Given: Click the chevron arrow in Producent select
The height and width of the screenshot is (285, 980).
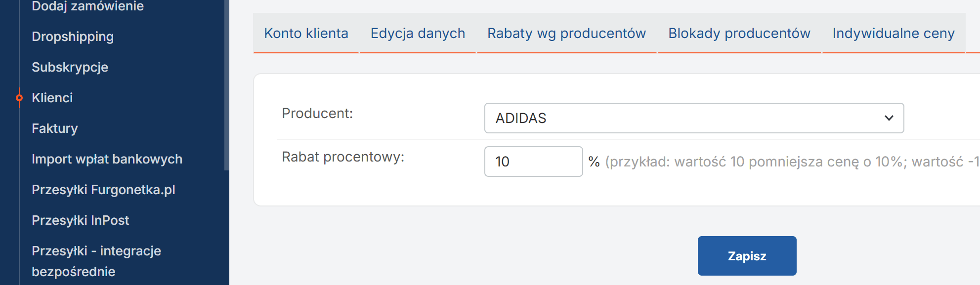Looking at the screenshot, I should click(889, 118).
